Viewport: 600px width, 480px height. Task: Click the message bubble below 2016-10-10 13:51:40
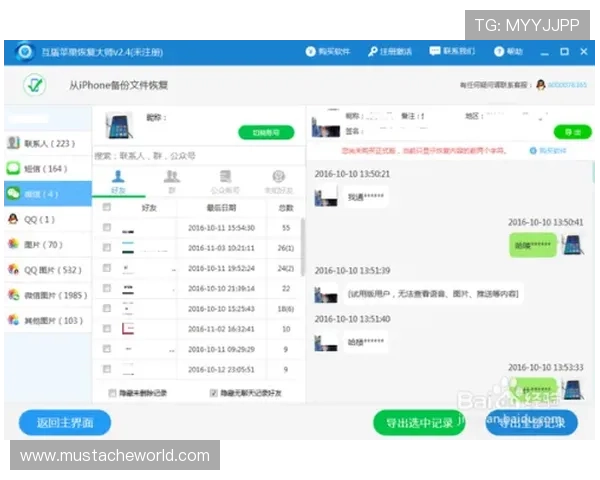(x=365, y=342)
